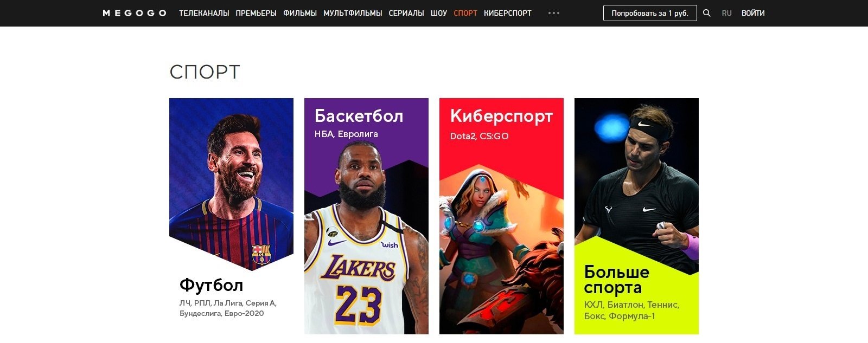Open the Фильмы section
The height and width of the screenshot is (343, 868).
(x=300, y=13)
